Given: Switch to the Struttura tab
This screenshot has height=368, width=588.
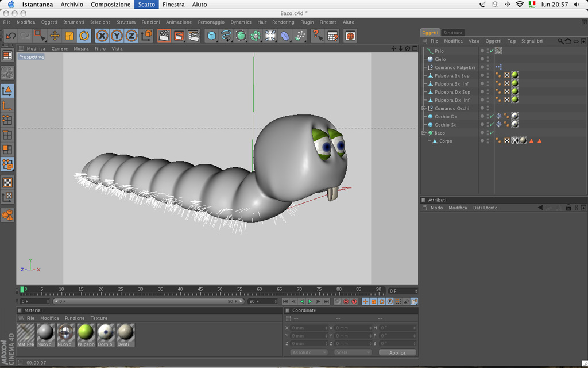Looking at the screenshot, I should tap(452, 33).
